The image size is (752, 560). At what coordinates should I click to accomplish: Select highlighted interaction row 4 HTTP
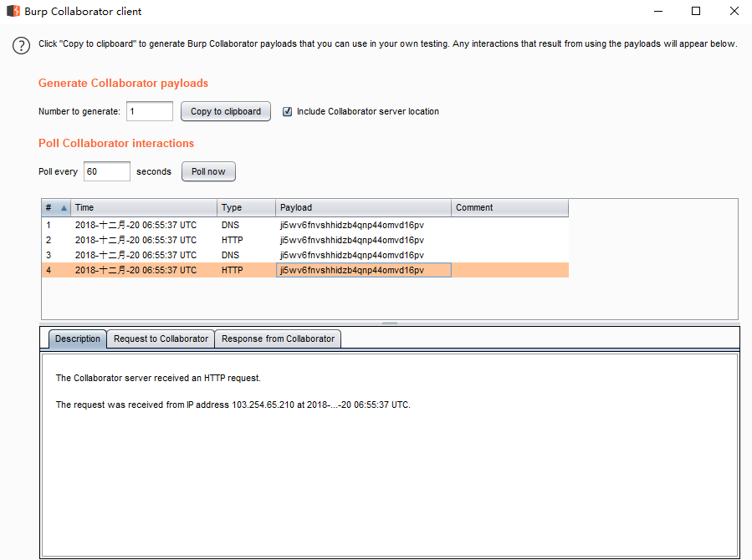click(305, 270)
